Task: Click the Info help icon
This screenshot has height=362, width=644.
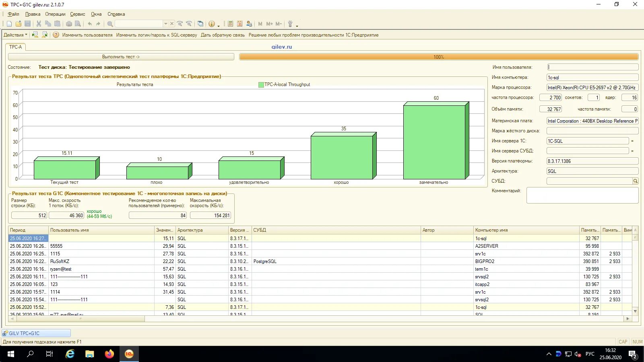Action: tap(212, 24)
